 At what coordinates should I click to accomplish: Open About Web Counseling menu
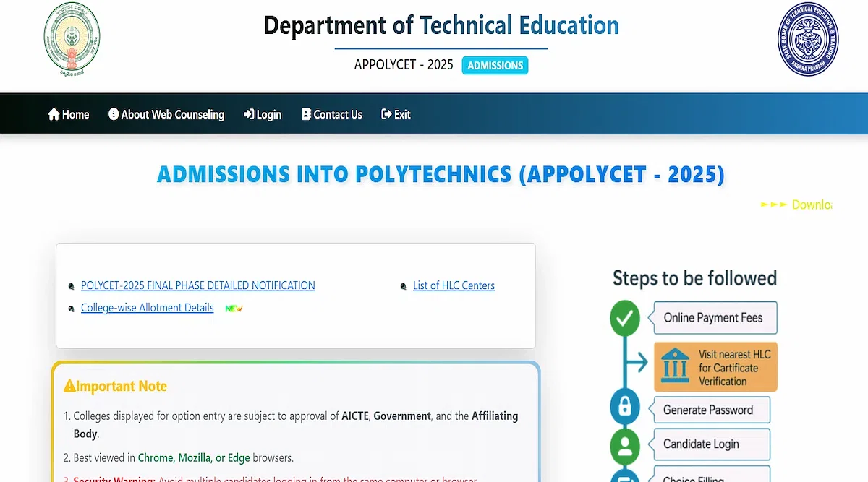166,114
